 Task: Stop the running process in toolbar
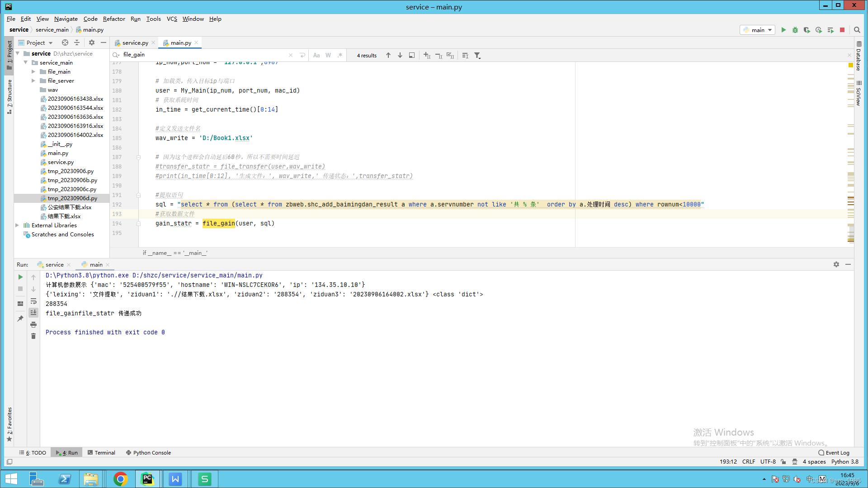(842, 30)
